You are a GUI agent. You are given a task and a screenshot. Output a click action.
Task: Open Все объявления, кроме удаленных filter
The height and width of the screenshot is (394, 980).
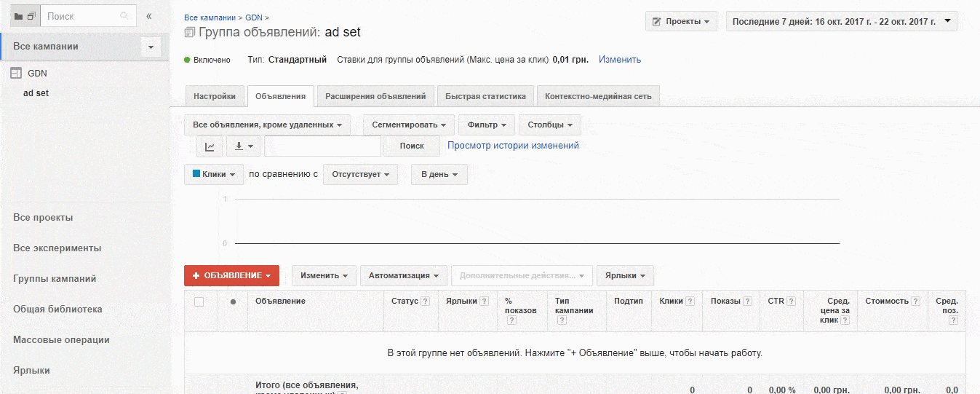267,125
